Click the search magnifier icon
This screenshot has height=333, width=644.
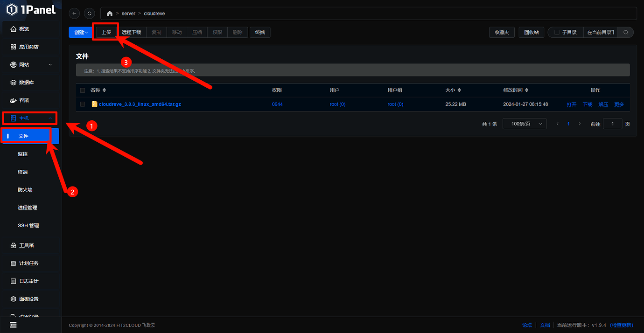click(x=626, y=32)
